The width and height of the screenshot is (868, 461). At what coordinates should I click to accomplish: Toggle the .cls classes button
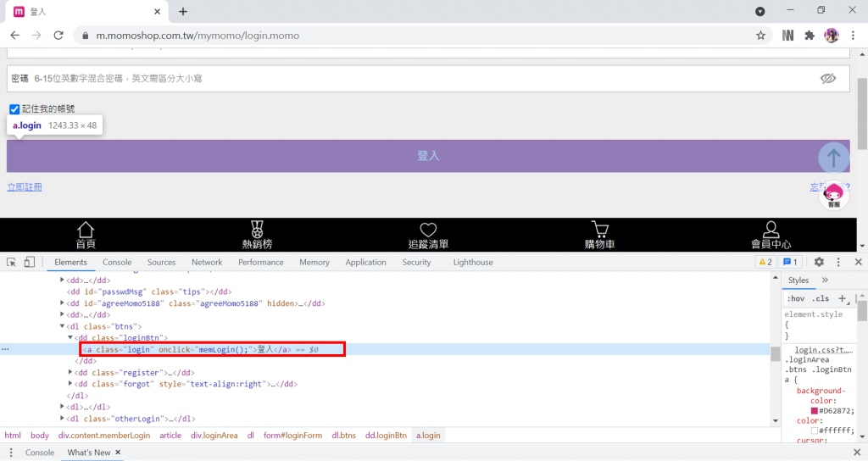pos(821,299)
